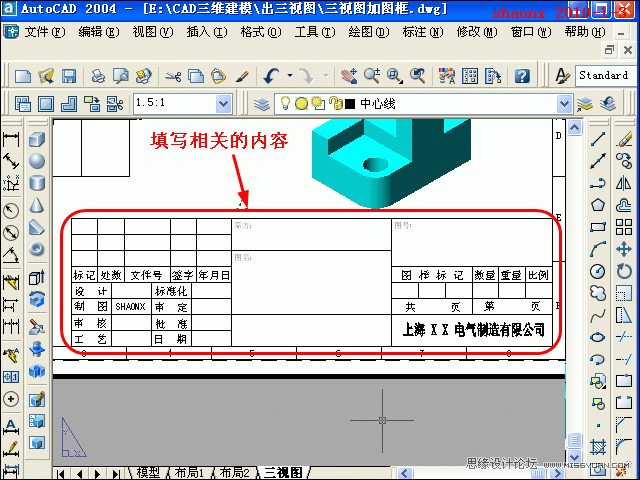
Task: Click the Save icon in toolbar
Action: point(69,76)
